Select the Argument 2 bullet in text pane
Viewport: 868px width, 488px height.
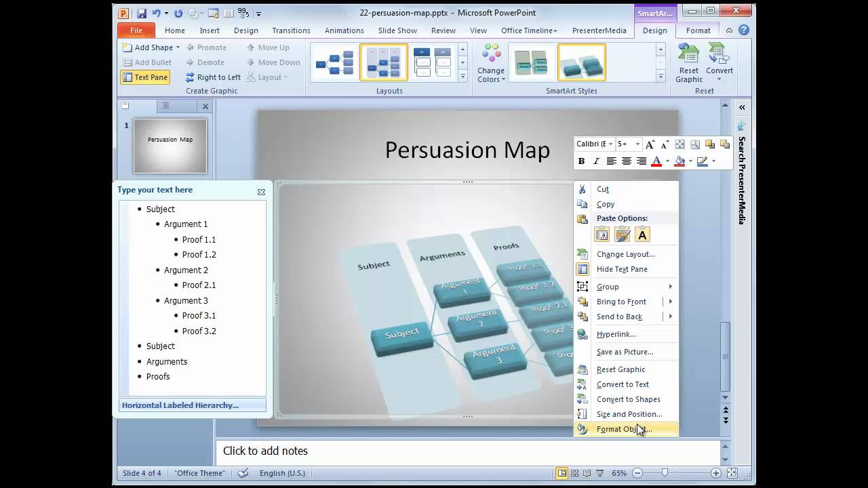click(186, 270)
